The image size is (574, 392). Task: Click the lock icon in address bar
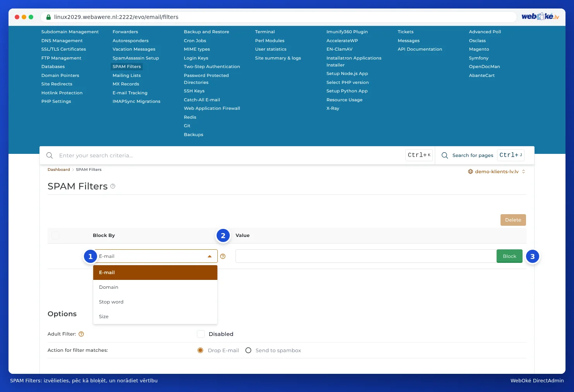tap(49, 17)
